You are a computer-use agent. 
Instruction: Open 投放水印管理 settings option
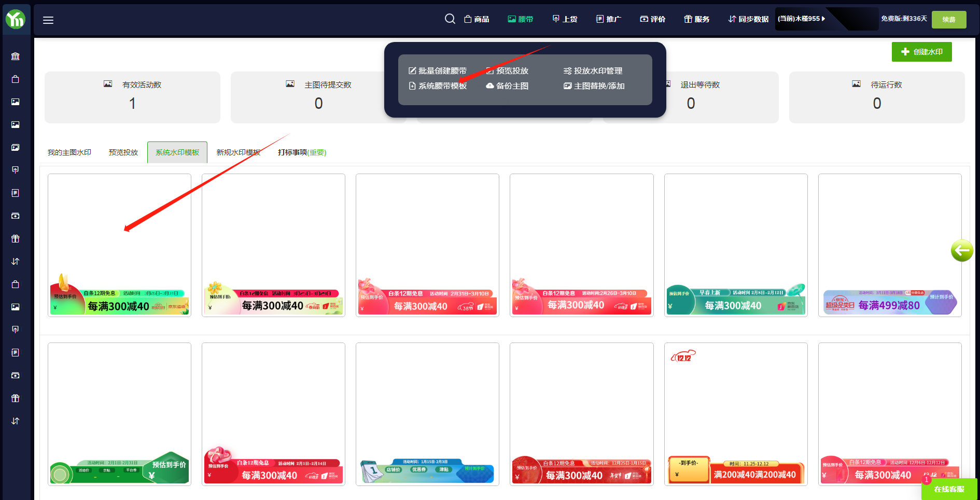593,71
